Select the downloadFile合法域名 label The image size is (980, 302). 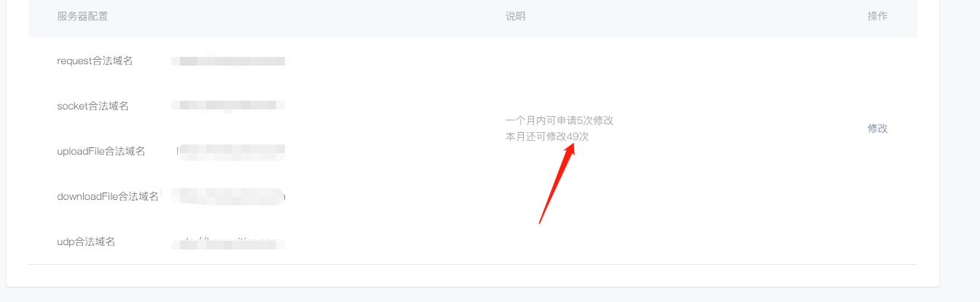pyautogui.click(x=108, y=197)
